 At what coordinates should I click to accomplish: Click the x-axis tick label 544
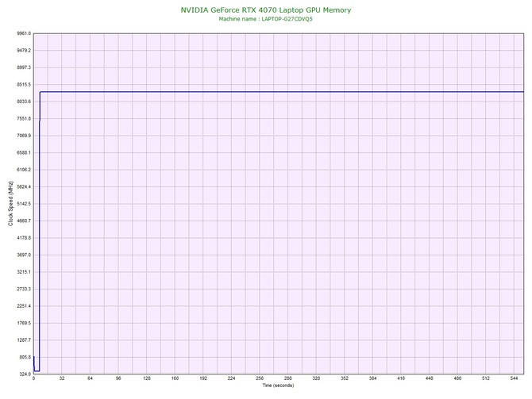(514, 378)
